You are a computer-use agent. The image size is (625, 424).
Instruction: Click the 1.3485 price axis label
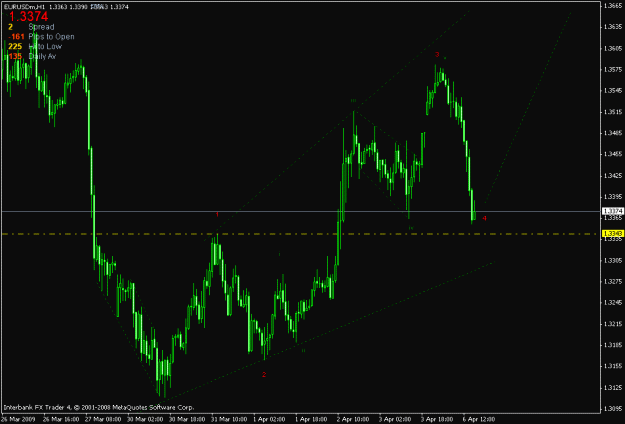612,133
